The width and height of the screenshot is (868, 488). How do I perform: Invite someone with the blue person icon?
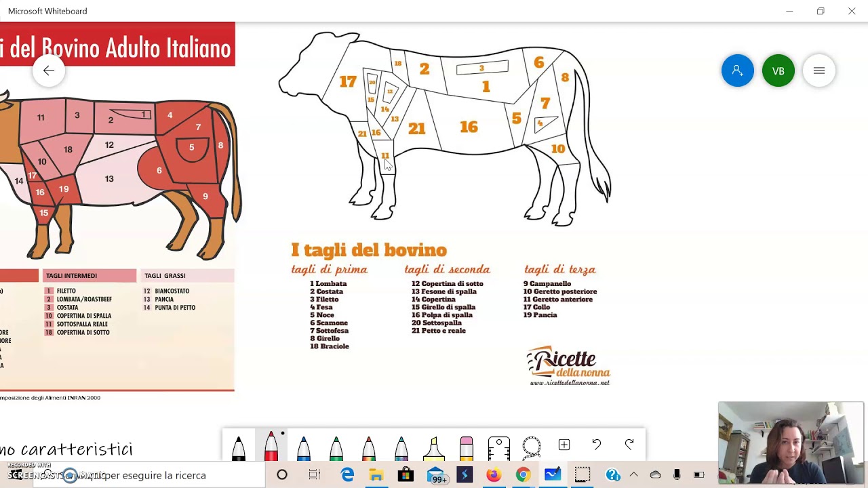(x=738, y=70)
